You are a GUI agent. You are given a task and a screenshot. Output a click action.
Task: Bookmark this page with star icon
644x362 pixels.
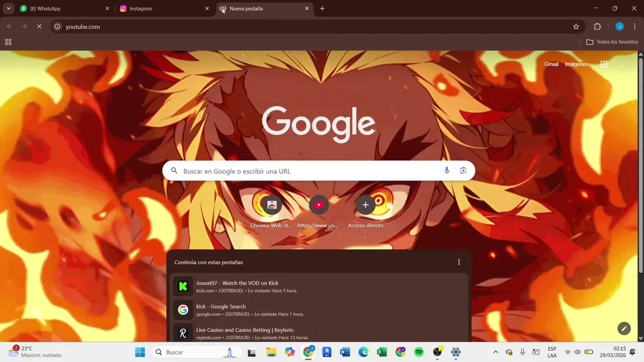[x=576, y=27]
